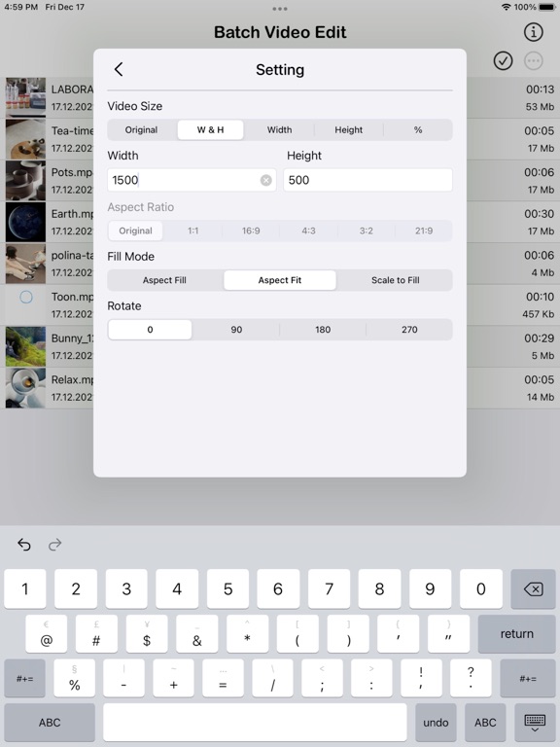
Task: Tap the 14 Mb size of Relax video
Action: tap(541, 397)
